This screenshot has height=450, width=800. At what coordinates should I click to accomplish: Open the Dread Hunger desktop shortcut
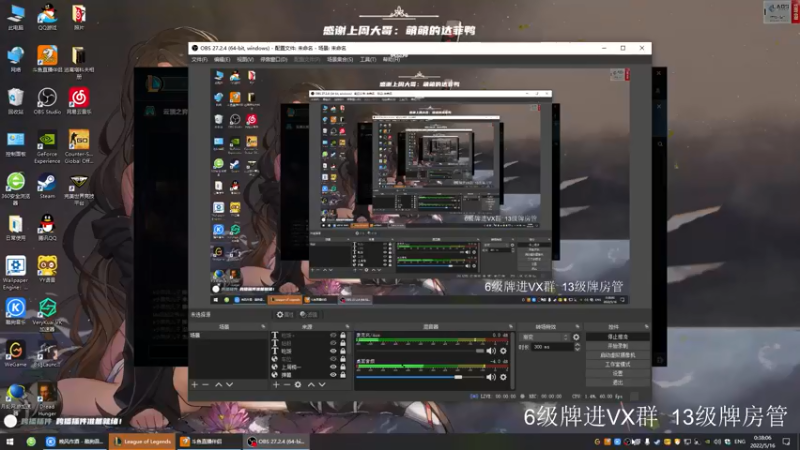coord(47,399)
